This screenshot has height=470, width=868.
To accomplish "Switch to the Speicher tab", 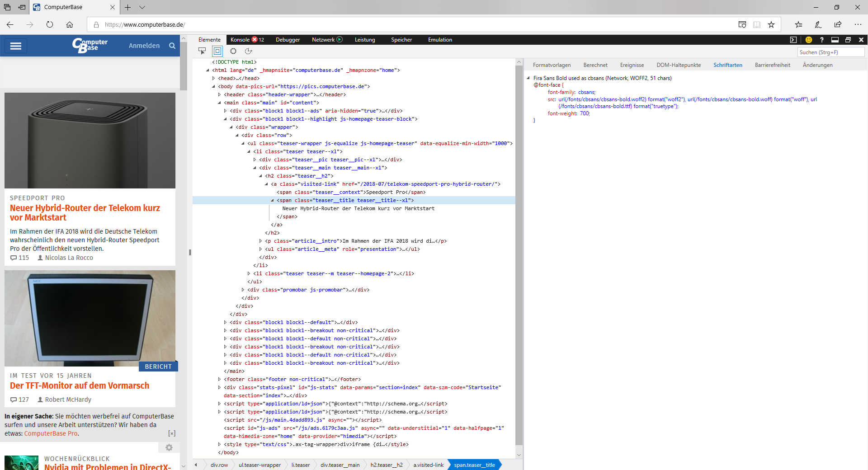I will click(401, 40).
